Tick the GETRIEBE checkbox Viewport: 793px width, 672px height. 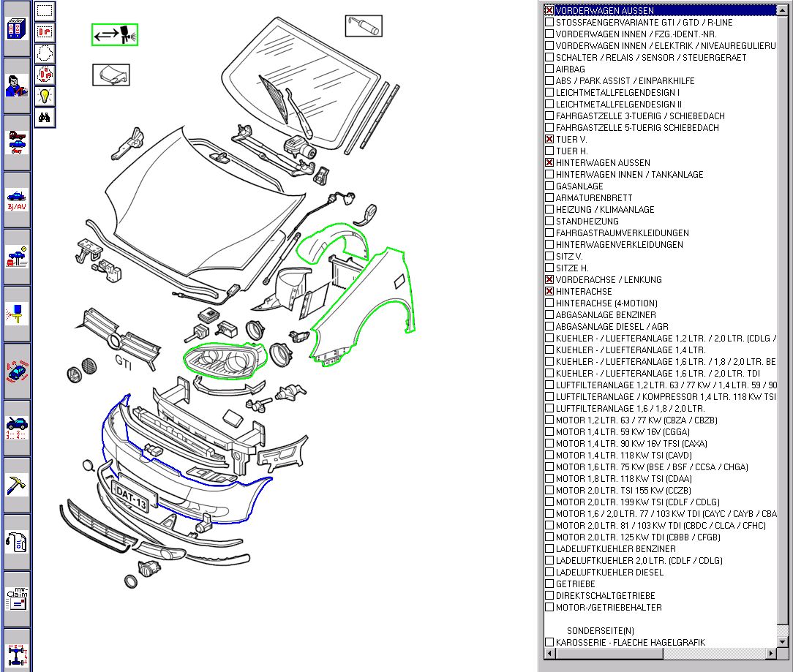coord(549,584)
